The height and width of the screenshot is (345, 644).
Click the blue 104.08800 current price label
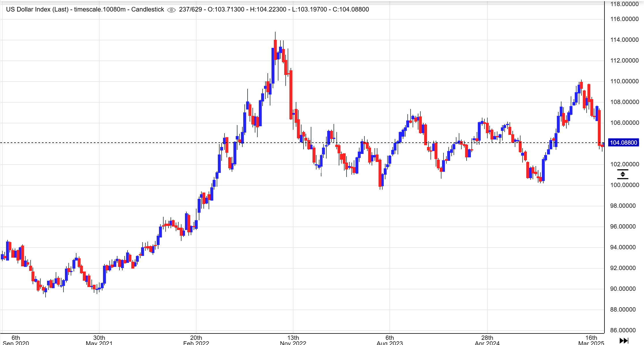623,143
